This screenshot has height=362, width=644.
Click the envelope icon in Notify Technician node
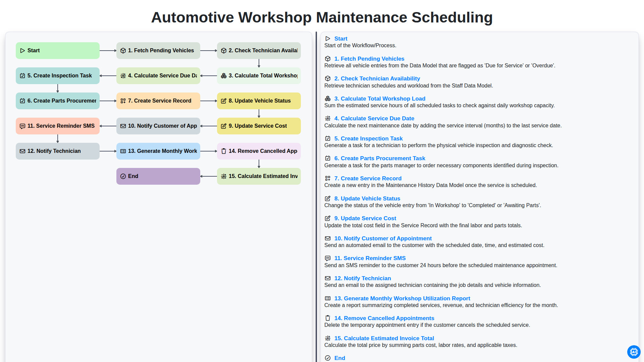coord(22,151)
